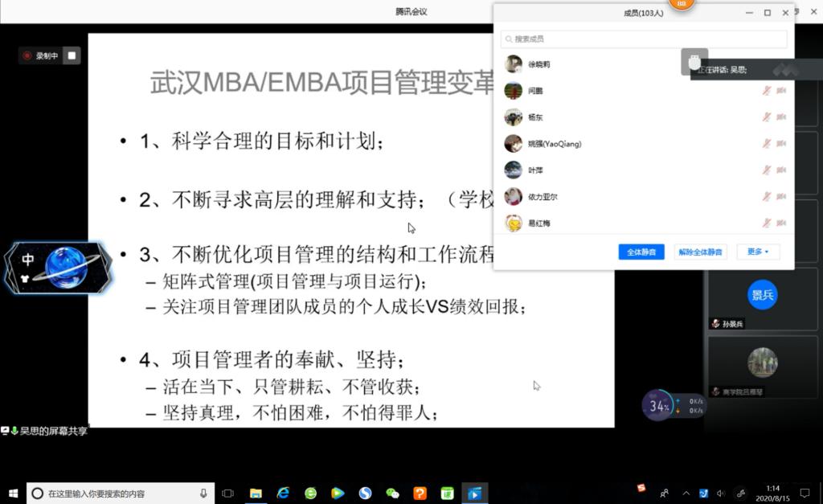Click 易红梅's profile avatar
Image resolution: width=823 pixels, height=504 pixels.
coord(514,223)
